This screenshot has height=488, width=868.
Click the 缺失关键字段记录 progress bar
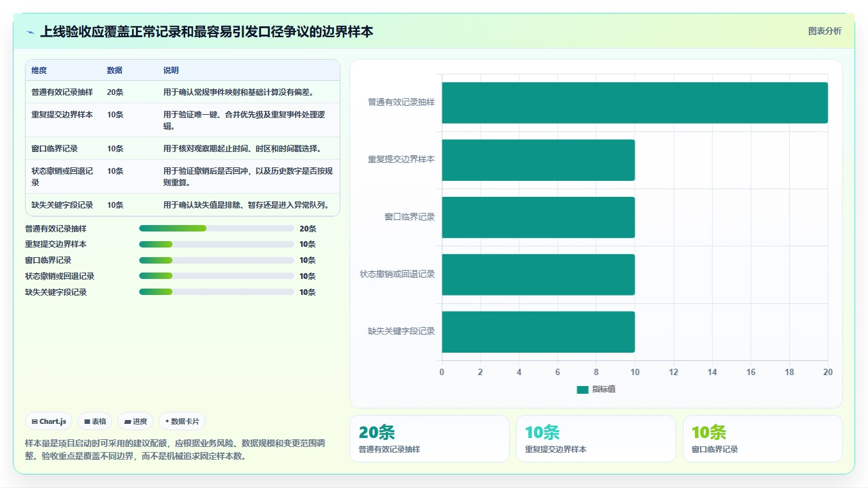click(x=217, y=292)
